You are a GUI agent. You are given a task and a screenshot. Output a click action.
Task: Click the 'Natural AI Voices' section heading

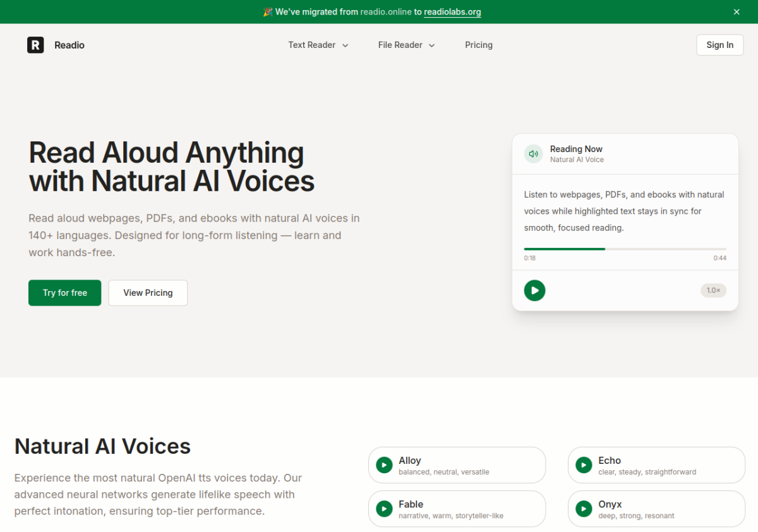pos(102,446)
